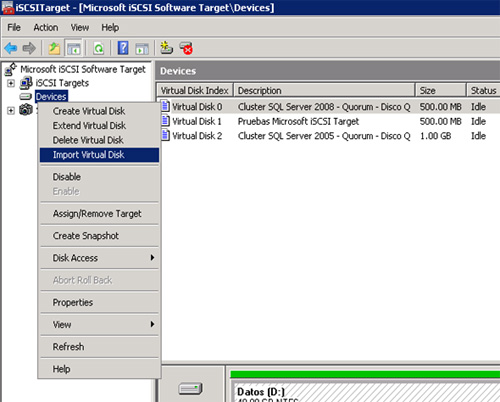The image size is (500, 402).
Task: Expand the Snapshots tree node plus box
Action: pos(11,110)
